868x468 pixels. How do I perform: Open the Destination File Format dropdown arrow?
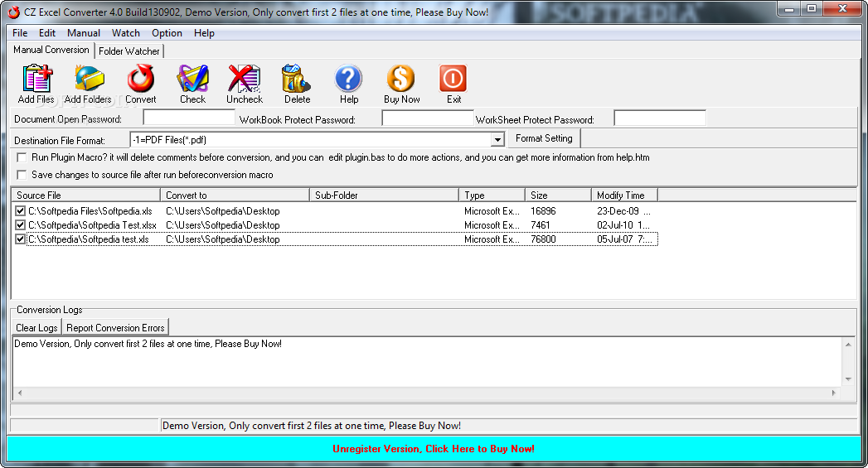click(497, 140)
